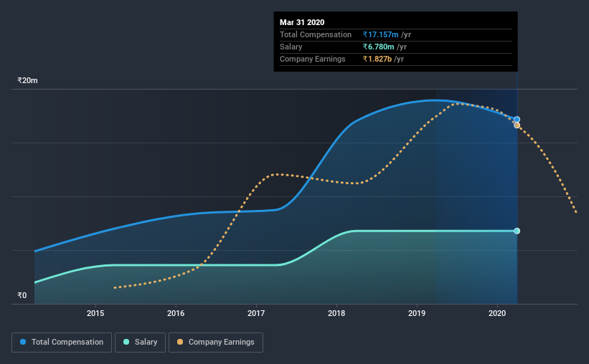Click the ₹17.157m total compensation value
The height and width of the screenshot is (364, 589).
[380, 34]
